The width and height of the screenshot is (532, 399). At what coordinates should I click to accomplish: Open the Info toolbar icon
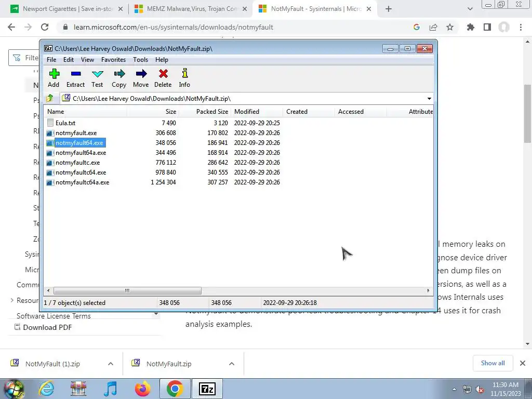point(184,78)
